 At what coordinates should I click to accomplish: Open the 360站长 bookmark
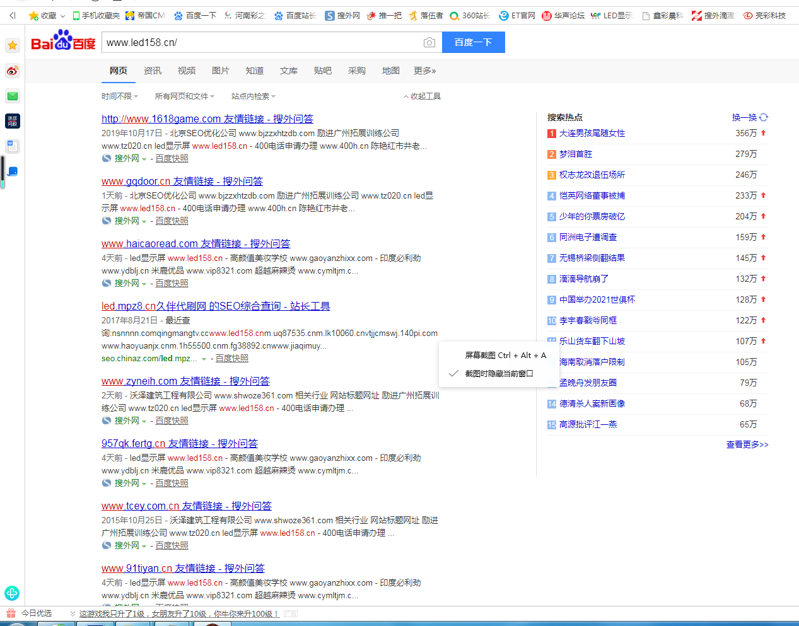[470, 16]
